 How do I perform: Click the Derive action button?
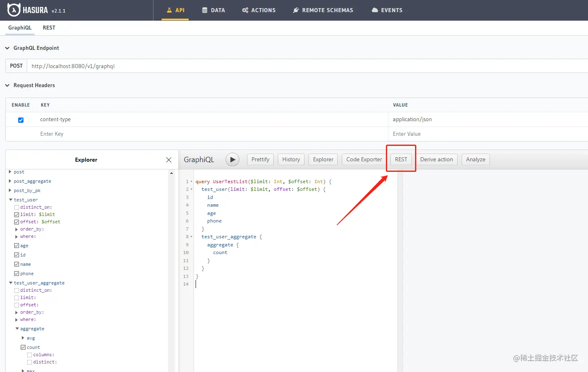437,160
